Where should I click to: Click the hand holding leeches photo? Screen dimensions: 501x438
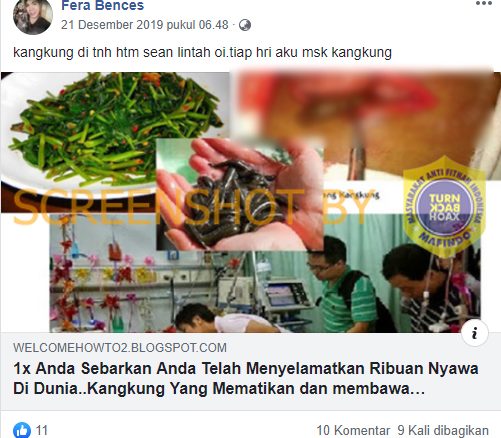pos(240,195)
